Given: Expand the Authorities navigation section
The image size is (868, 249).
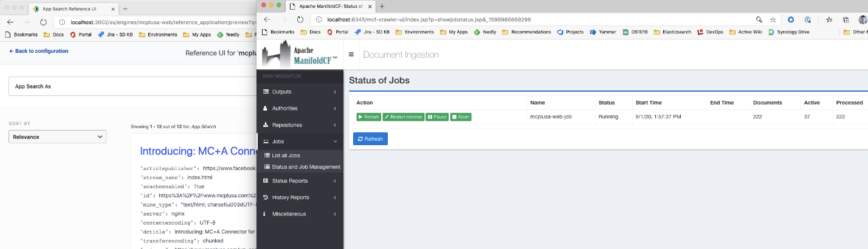Looking at the screenshot, I should tap(300, 108).
